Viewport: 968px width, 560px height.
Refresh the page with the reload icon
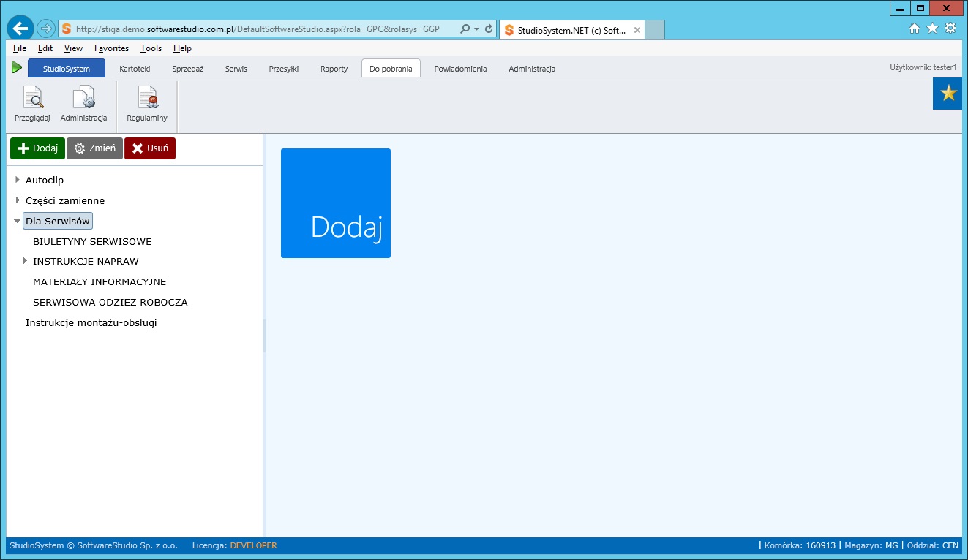[488, 29]
